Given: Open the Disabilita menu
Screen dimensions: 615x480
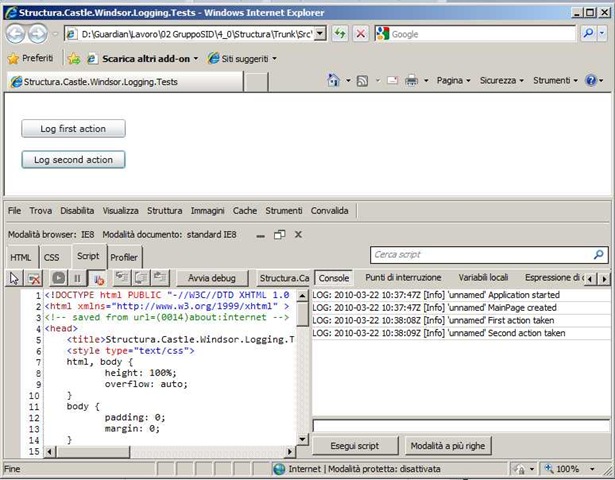Looking at the screenshot, I should 77,211.
